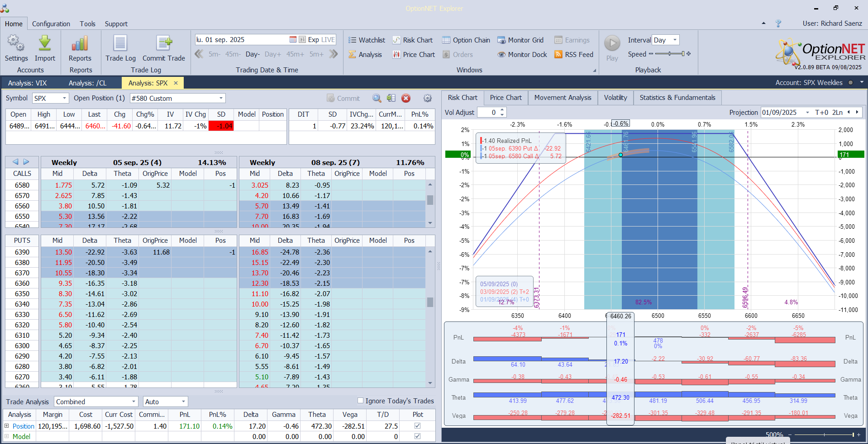The image size is (868, 444).
Task: Click the Commit Trade ribbon icon
Action: (x=164, y=48)
